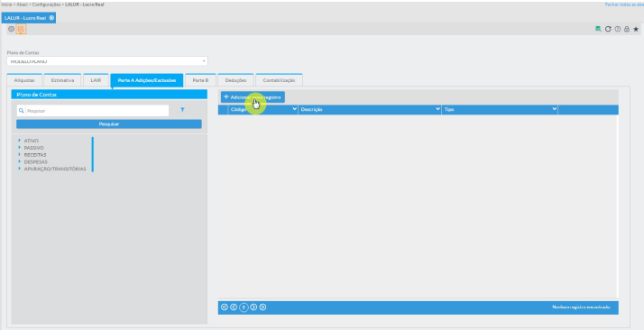
Task: Click the Código column header
Action: tap(262, 110)
